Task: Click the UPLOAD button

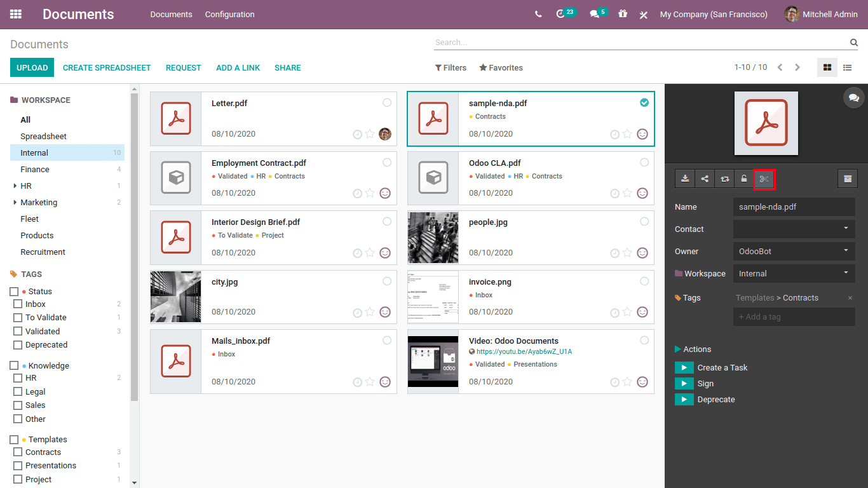Action: click(32, 67)
